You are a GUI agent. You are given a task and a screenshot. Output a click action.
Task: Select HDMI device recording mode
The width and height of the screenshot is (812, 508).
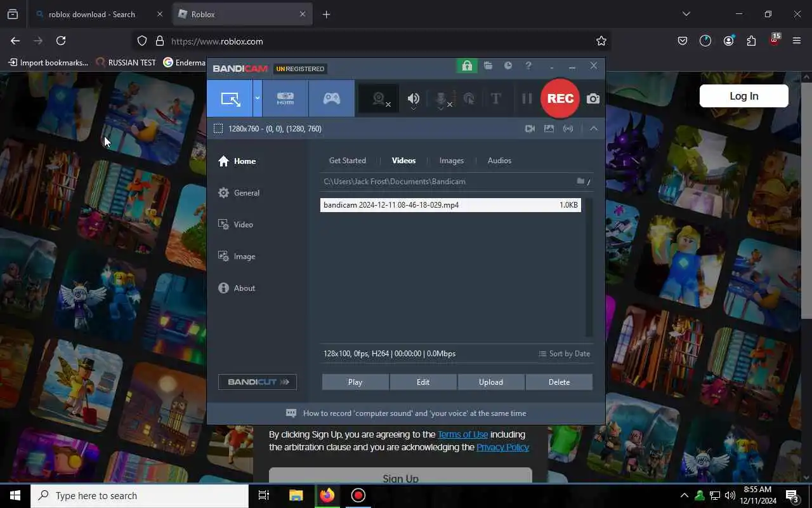[285, 98]
